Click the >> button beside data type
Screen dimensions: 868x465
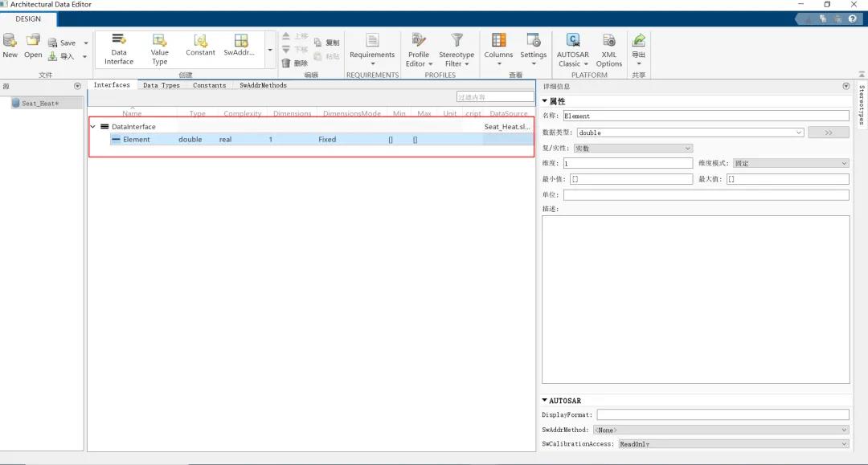(x=828, y=133)
